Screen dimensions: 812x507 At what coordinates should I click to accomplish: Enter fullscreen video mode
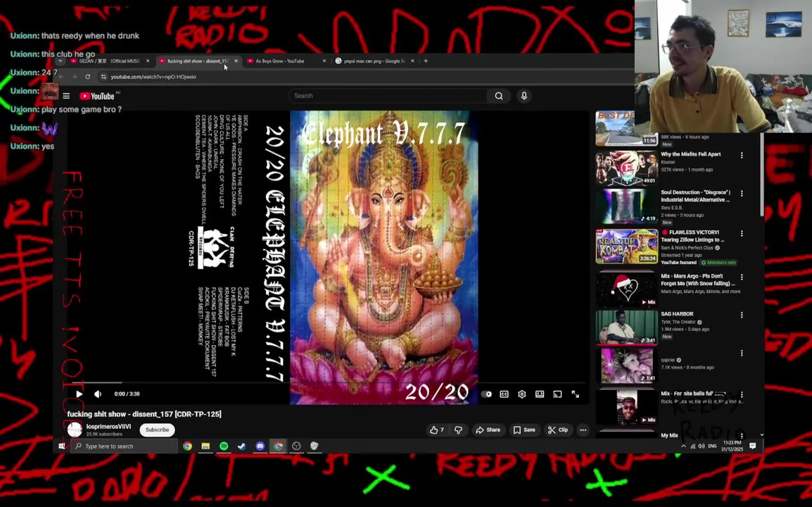[x=576, y=394]
